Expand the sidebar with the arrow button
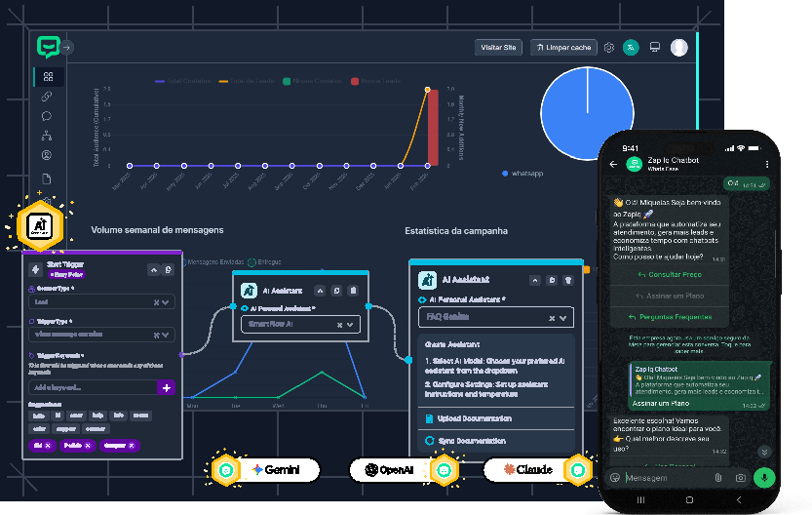This screenshot has height=515, width=812. click(x=68, y=47)
